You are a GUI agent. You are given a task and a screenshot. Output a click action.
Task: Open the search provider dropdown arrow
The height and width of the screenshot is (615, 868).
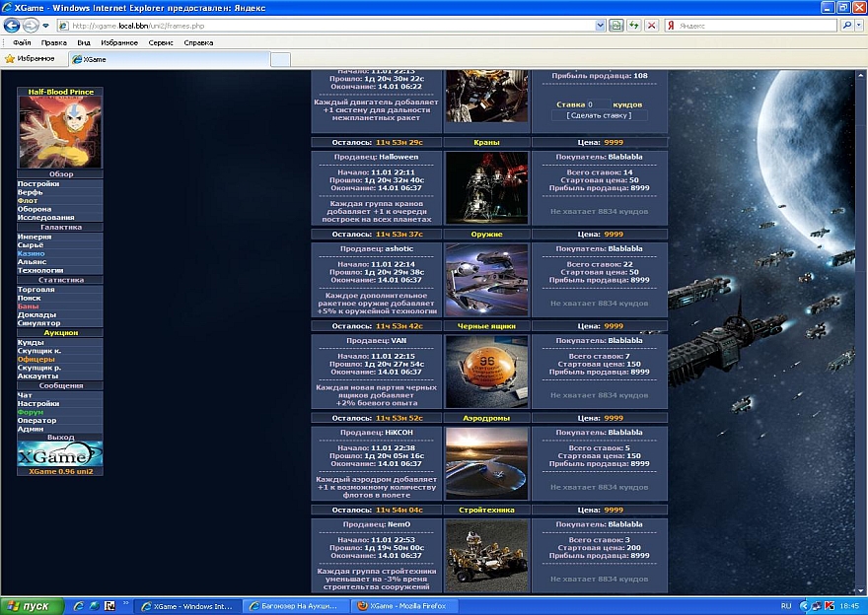(859, 26)
